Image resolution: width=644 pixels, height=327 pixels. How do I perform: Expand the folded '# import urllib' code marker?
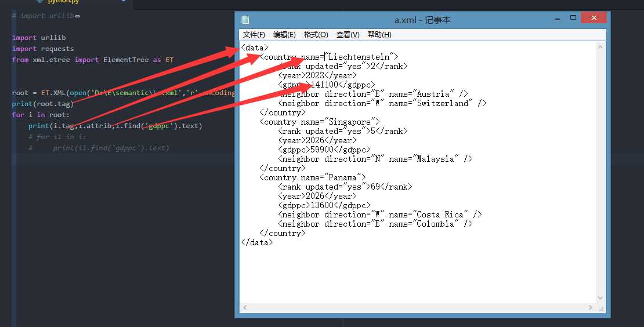point(78,16)
